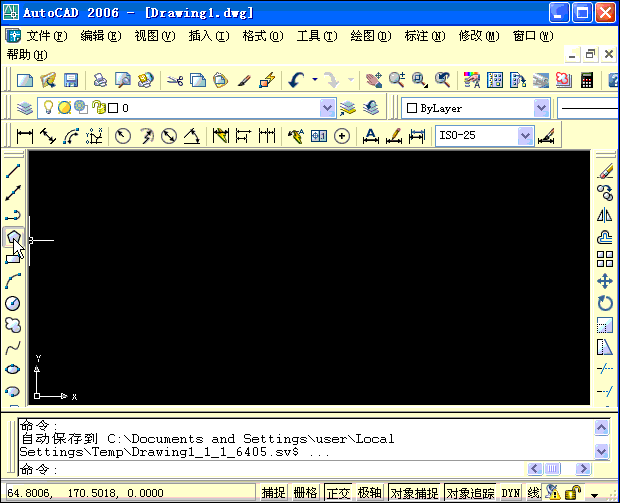Open the undo history dropdown arrow
The height and width of the screenshot is (503, 620).
(315, 79)
